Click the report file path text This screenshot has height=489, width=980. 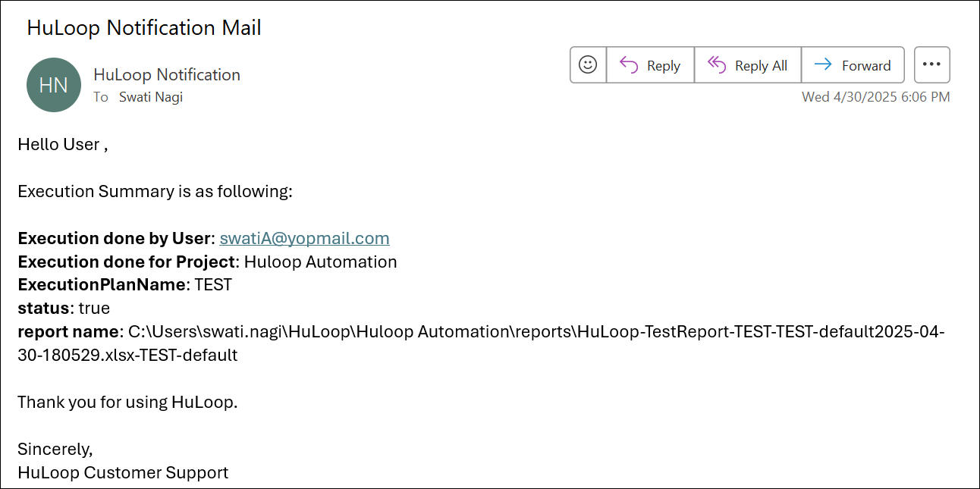click(x=531, y=332)
